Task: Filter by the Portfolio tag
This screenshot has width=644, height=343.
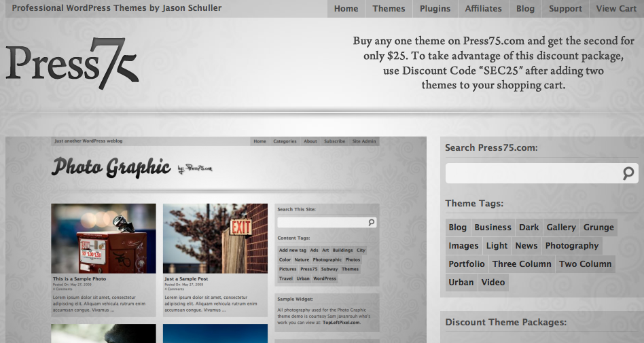Action: tap(467, 264)
